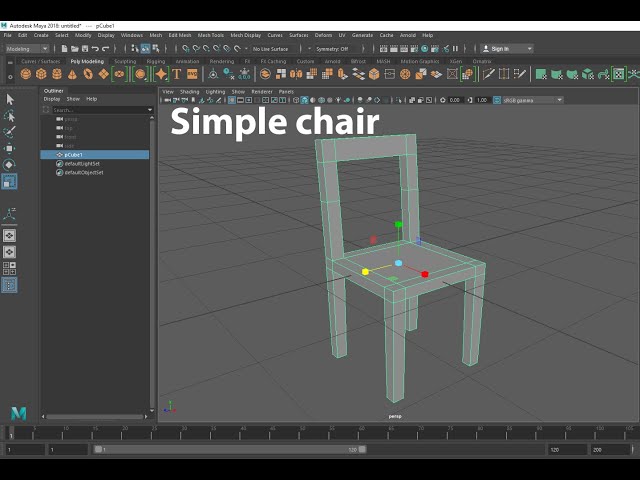Click the Open Scene folder icon
The image size is (640, 480).
[75, 49]
